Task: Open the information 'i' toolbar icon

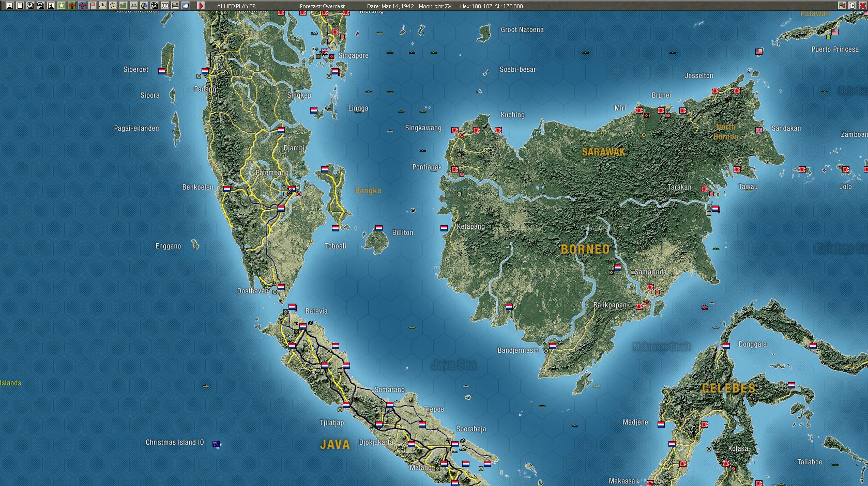Action: tap(51, 6)
